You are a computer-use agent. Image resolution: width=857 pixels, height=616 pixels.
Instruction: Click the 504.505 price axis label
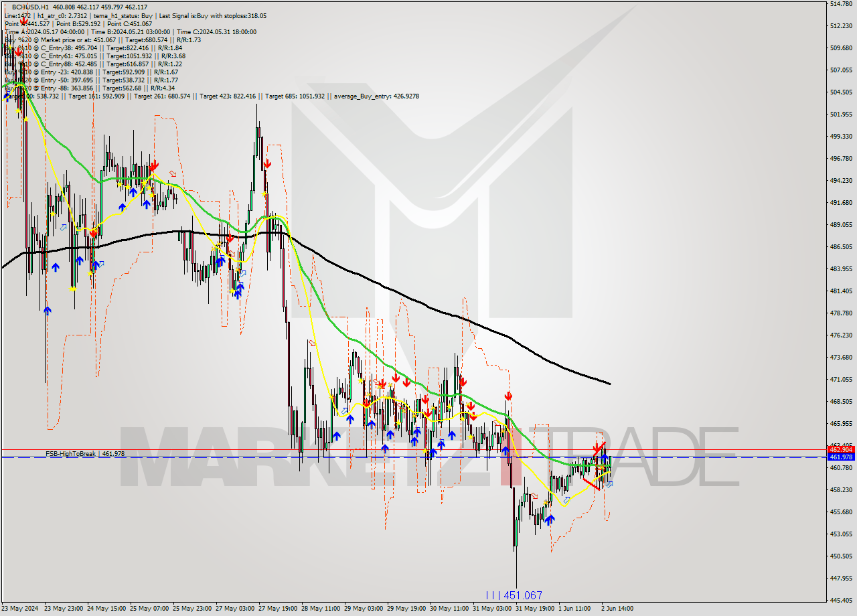[840, 92]
